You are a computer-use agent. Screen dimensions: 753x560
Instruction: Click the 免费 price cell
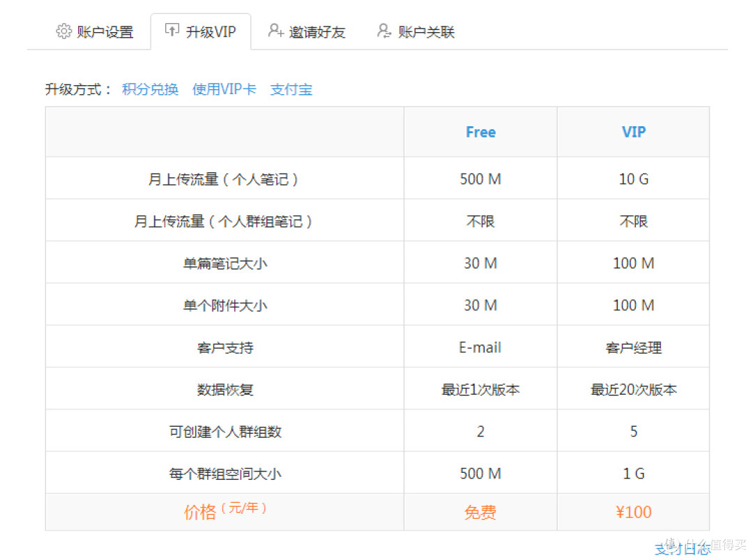pyautogui.click(x=480, y=513)
